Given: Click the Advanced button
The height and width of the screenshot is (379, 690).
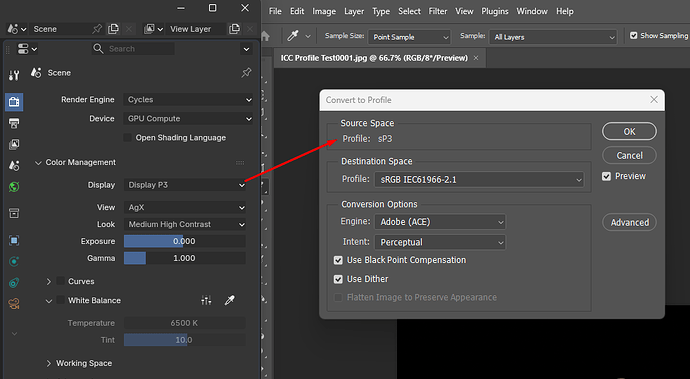Looking at the screenshot, I should pyautogui.click(x=629, y=222).
